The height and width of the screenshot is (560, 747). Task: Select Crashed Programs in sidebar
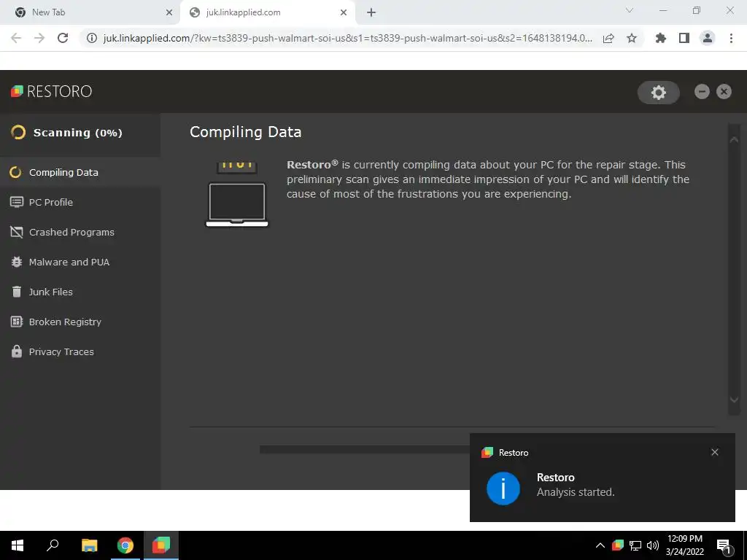pos(80,233)
